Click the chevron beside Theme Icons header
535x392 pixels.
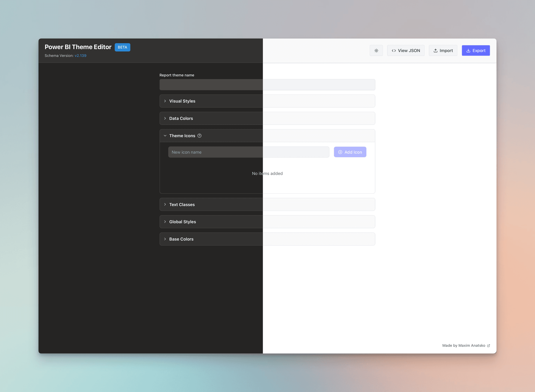tap(165, 136)
